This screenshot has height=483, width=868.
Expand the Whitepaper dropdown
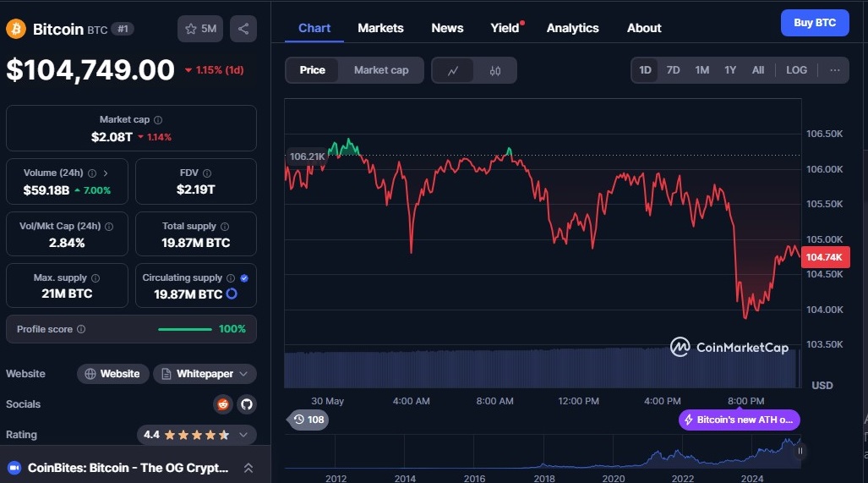point(205,374)
